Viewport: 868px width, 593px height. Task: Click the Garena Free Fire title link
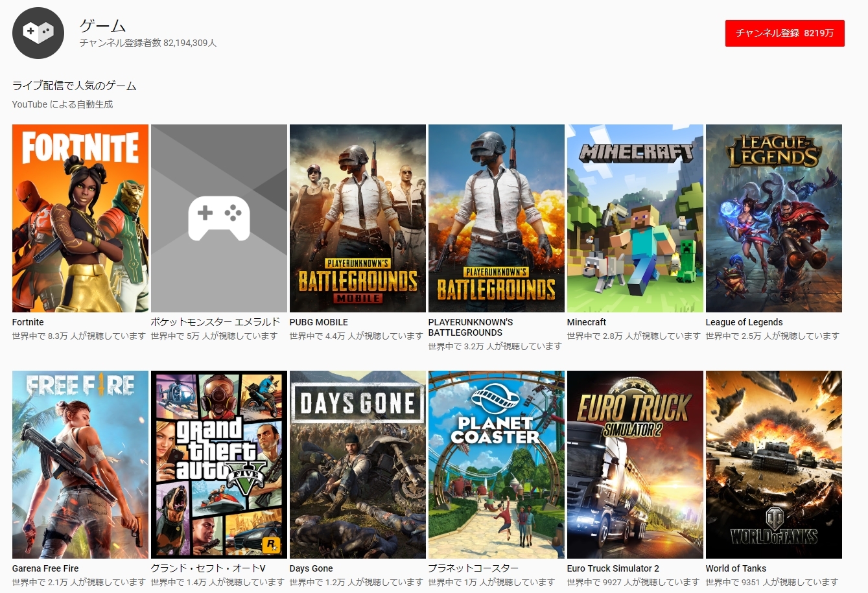(45, 568)
